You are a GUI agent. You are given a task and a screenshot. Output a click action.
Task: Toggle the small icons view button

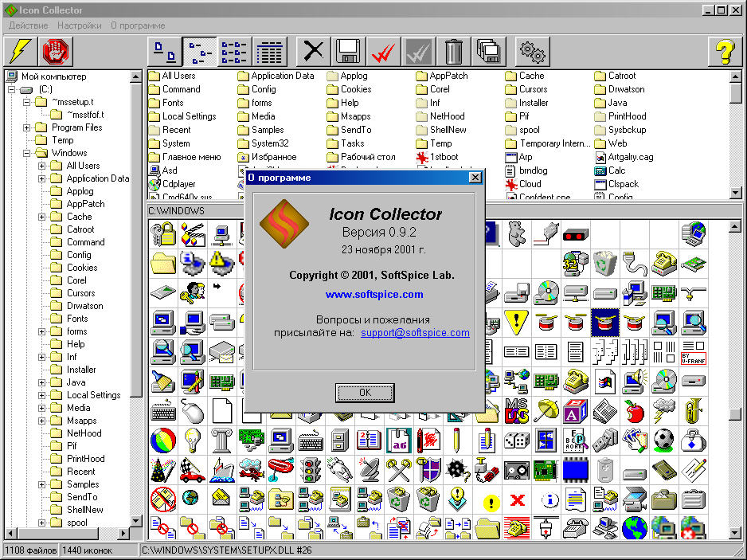[199, 52]
